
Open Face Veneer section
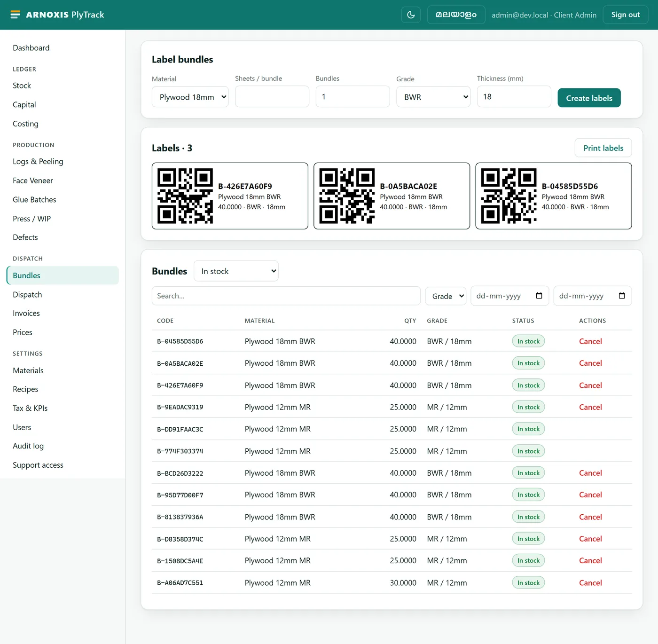coord(33,181)
